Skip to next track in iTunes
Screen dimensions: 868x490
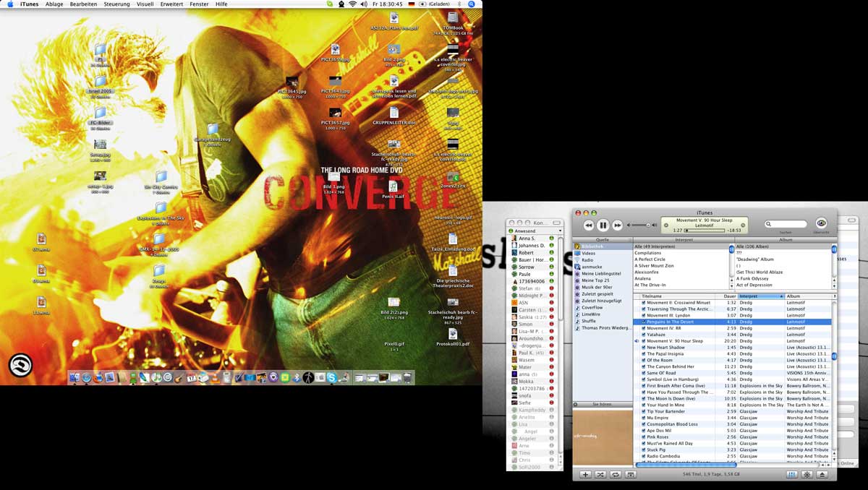(618, 225)
